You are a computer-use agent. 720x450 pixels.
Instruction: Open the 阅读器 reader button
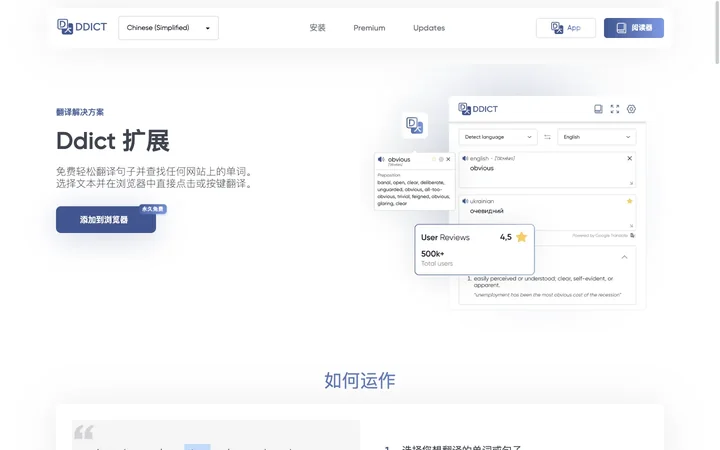(x=634, y=28)
